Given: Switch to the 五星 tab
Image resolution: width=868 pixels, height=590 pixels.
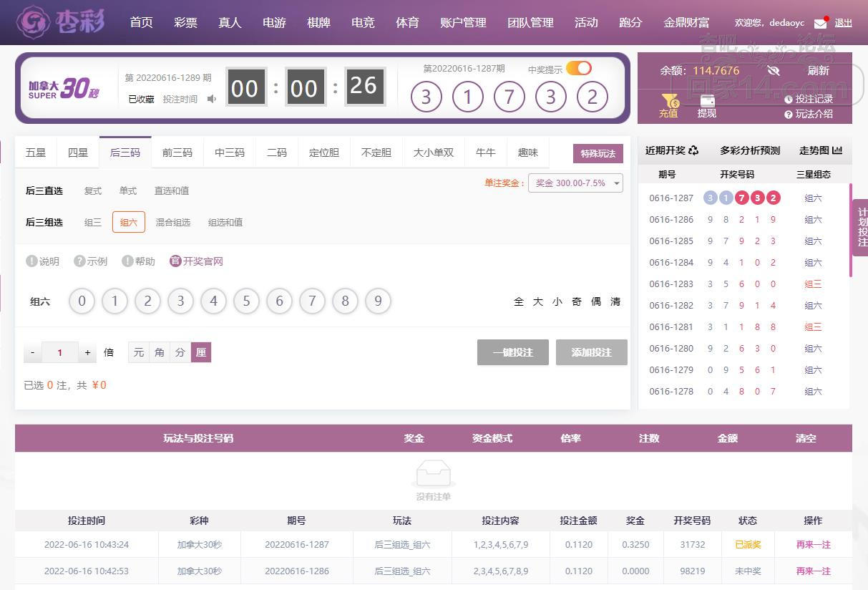Looking at the screenshot, I should coord(36,153).
